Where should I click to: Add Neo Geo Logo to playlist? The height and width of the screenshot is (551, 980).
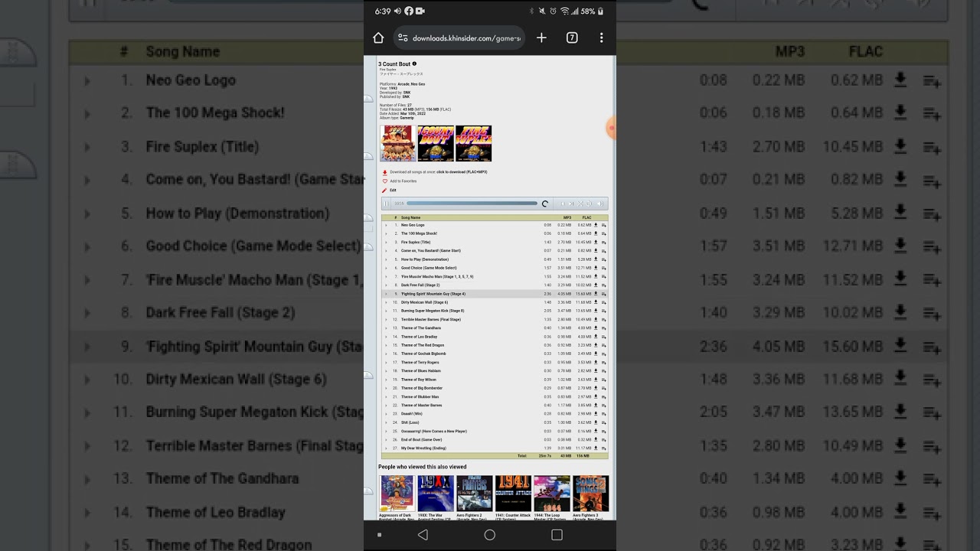(x=603, y=225)
